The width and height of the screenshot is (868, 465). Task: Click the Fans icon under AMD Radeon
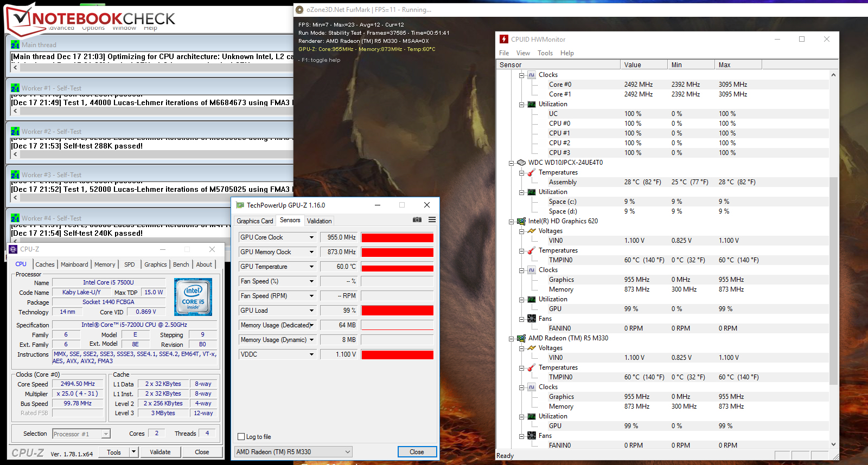[x=532, y=436]
